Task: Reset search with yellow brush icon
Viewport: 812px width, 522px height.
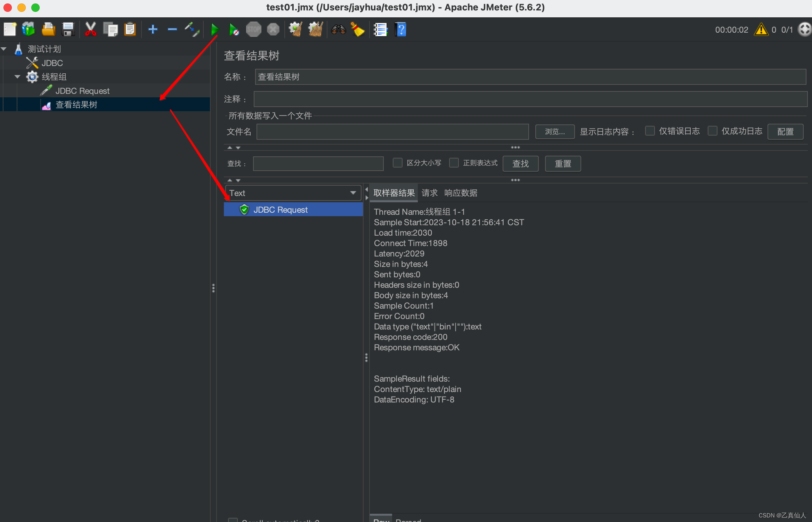Action: click(x=358, y=30)
